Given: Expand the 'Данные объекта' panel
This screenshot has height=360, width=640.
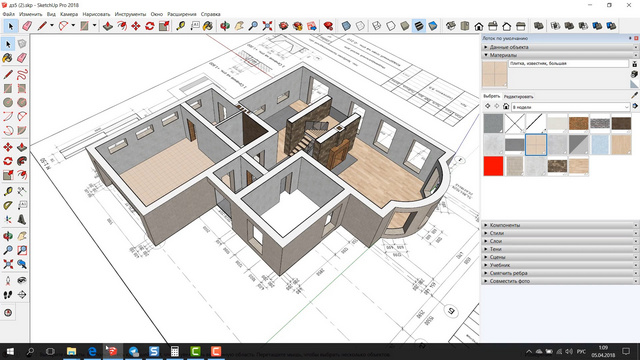Looking at the screenshot, I should click(560, 47).
